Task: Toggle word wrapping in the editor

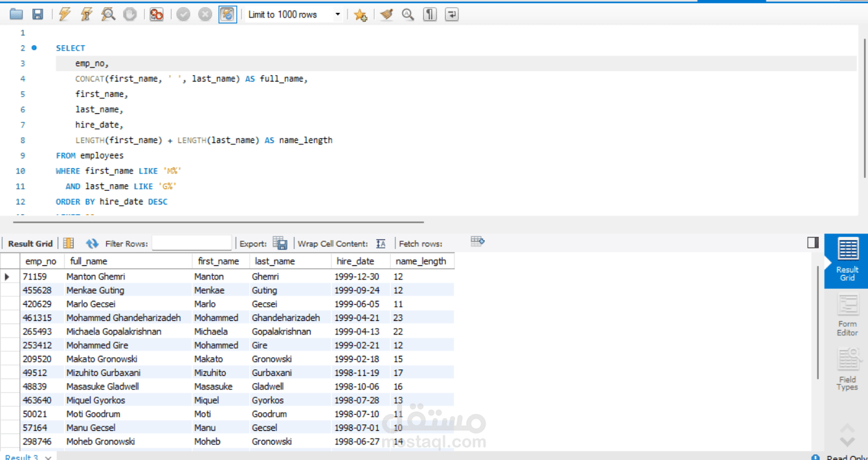Action: 452,14
